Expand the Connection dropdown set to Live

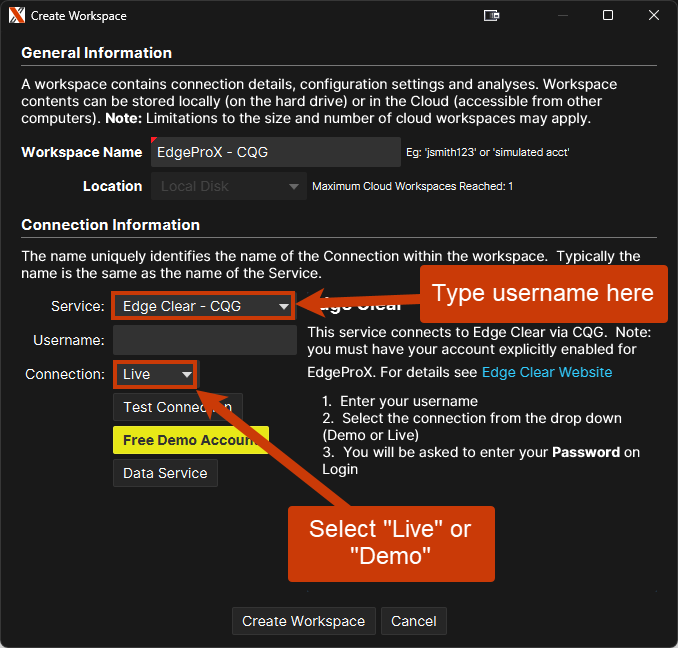[x=156, y=374]
